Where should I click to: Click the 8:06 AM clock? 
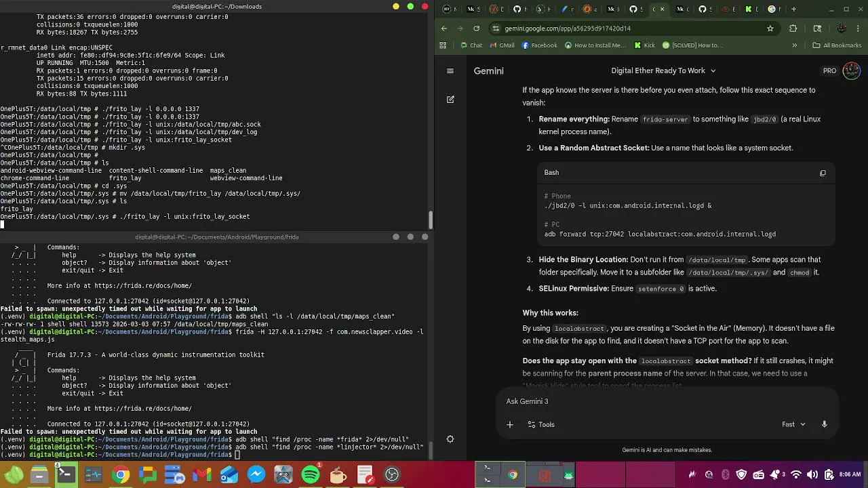[x=850, y=474]
